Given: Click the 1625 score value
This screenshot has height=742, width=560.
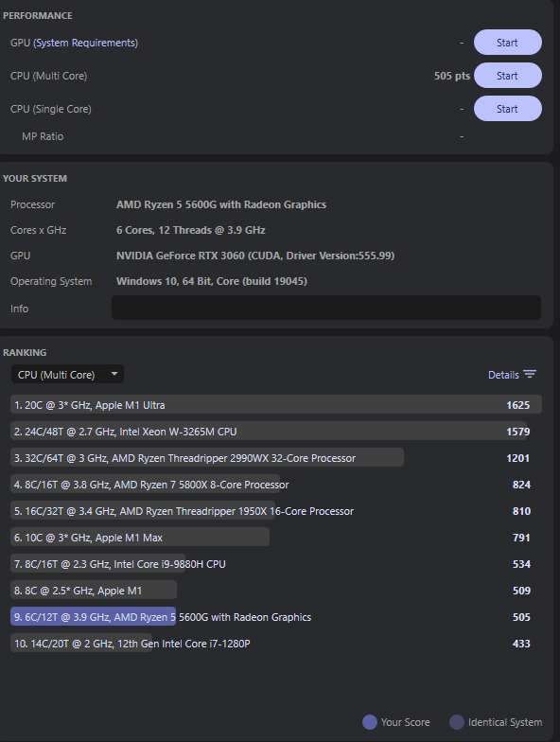Looking at the screenshot, I should (x=518, y=405).
